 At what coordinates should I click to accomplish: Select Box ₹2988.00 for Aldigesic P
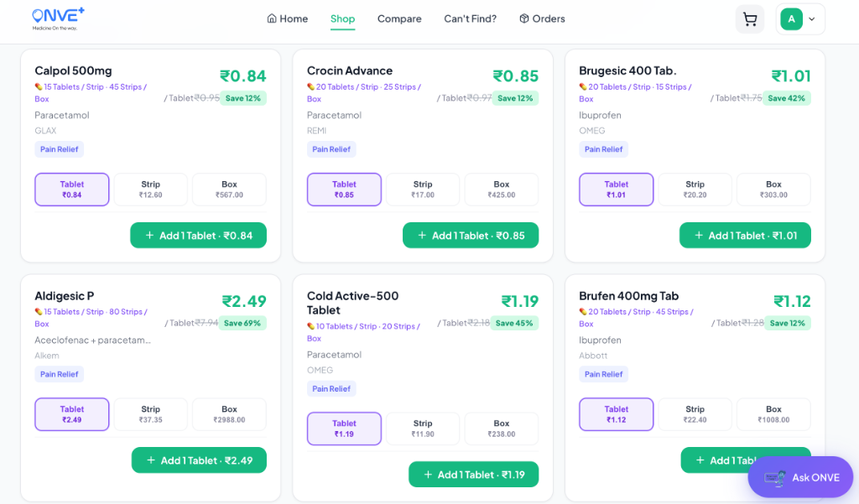tap(229, 414)
